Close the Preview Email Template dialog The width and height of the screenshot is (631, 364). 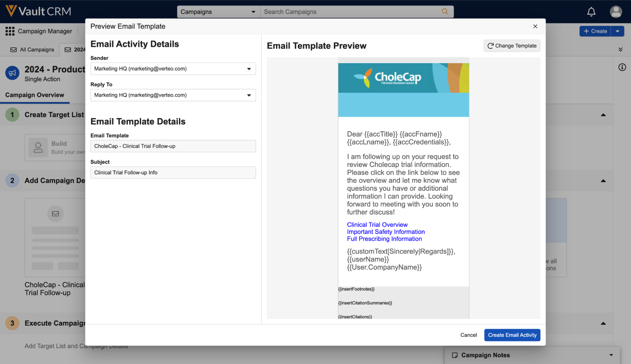click(x=535, y=27)
